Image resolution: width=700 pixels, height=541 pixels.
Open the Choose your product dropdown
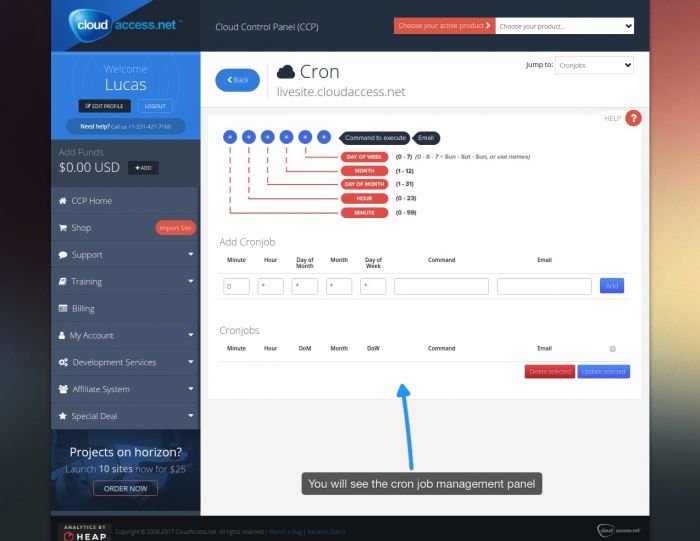565,26
